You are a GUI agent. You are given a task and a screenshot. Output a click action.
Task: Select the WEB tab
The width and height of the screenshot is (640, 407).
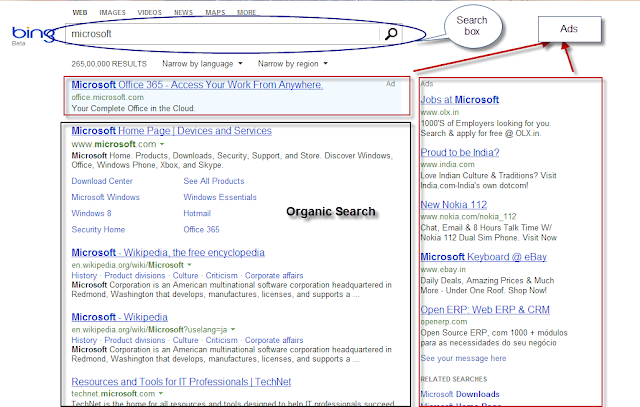(80, 13)
